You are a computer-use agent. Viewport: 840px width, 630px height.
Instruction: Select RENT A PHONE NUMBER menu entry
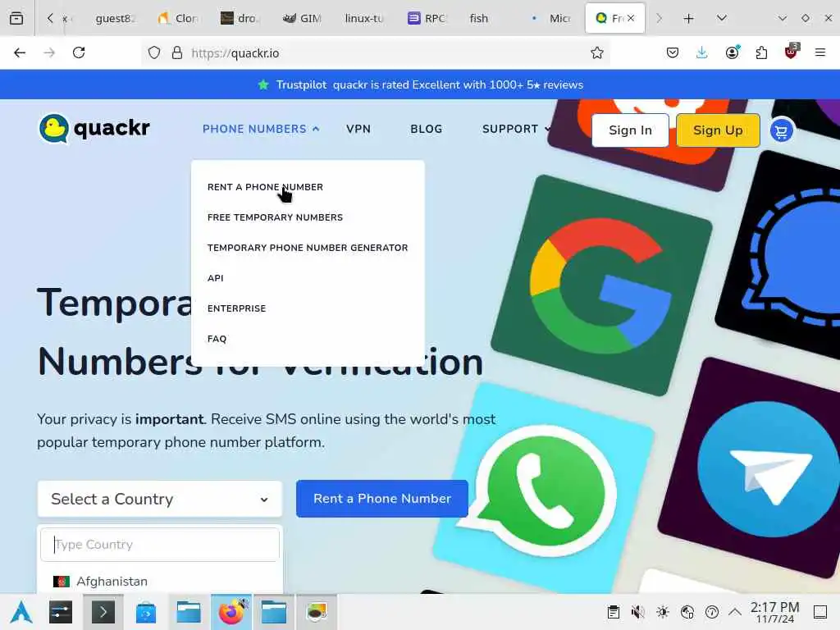265,187
